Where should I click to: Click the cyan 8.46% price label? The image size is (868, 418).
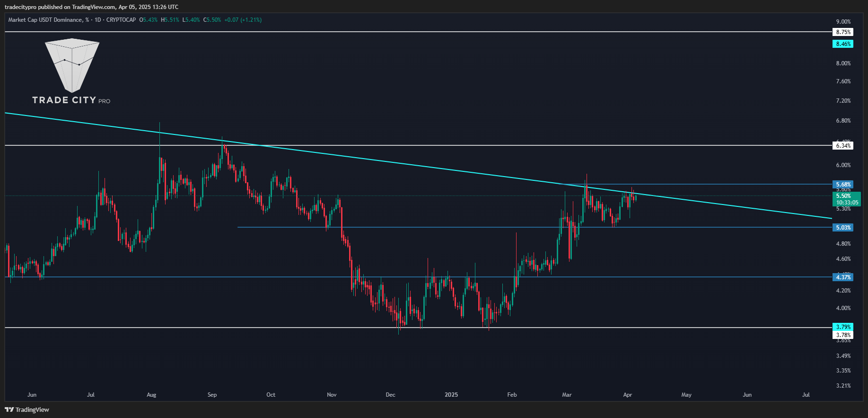[x=843, y=44]
